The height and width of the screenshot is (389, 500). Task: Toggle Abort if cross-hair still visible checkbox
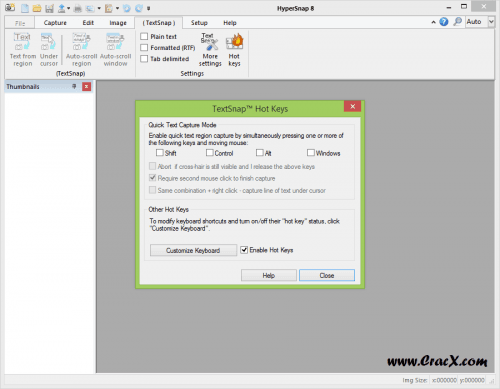point(152,166)
